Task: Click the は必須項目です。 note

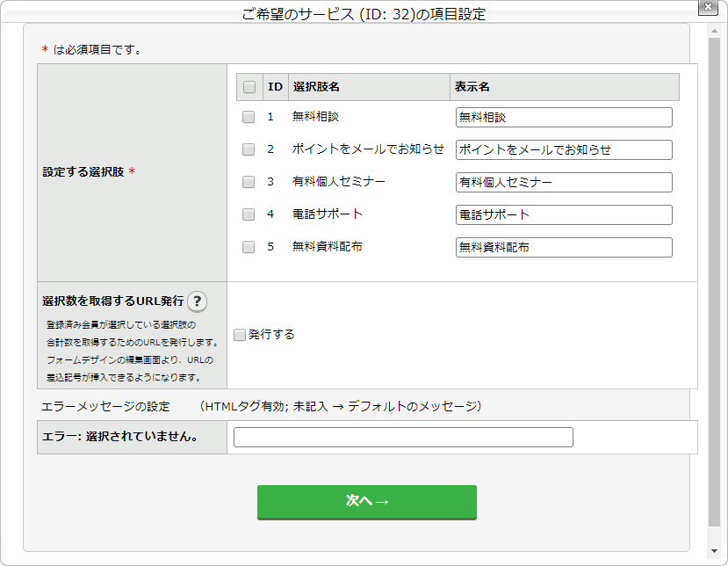Action: click(97, 50)
